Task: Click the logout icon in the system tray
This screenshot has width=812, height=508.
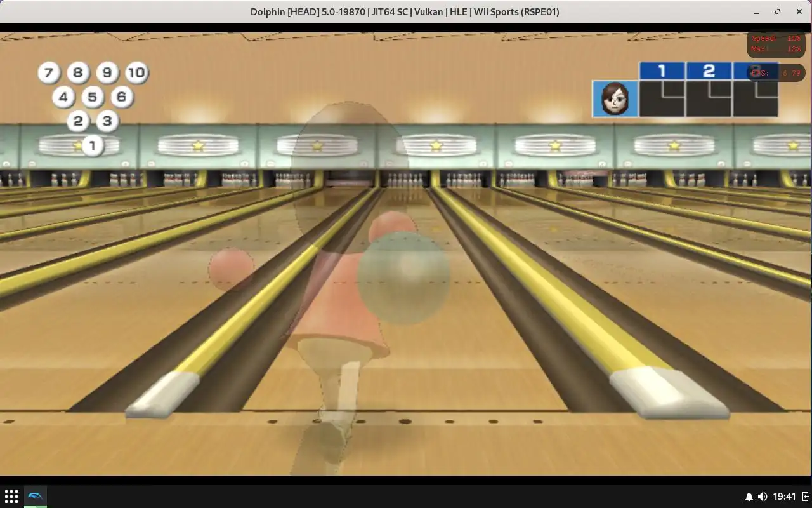Action: (x=806, y=497)
